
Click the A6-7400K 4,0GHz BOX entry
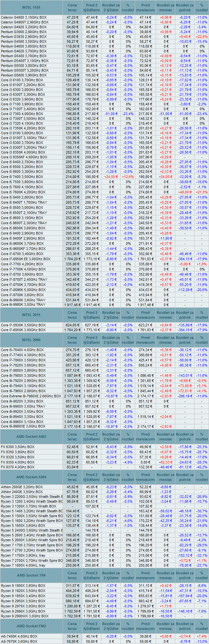click(19, 636)
